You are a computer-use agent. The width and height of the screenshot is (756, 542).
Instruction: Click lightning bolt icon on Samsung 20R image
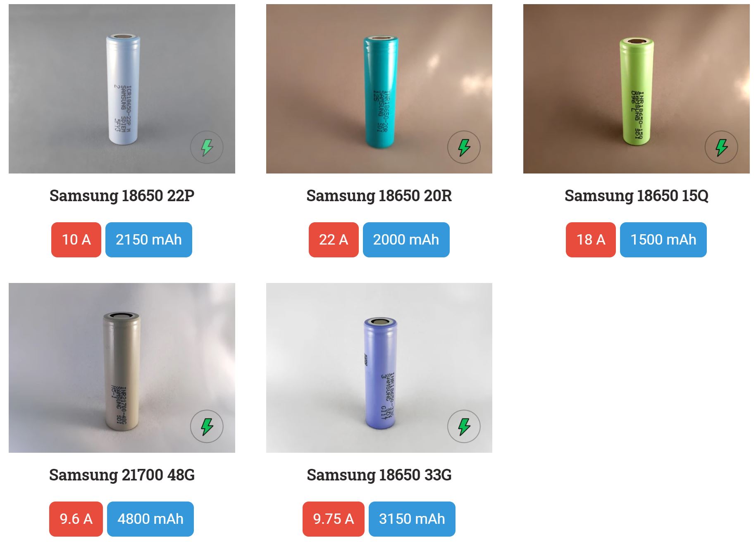pyautogui.click(x=464, y=147)
